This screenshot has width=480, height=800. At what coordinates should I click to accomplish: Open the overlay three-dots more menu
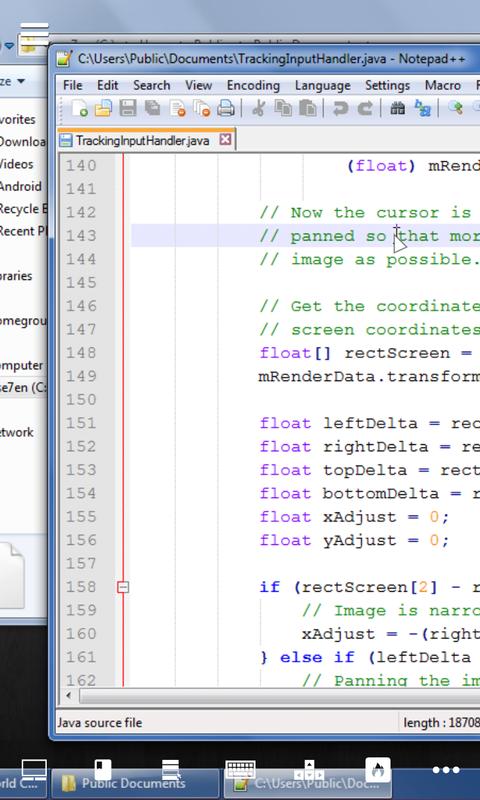click(446, 770)
